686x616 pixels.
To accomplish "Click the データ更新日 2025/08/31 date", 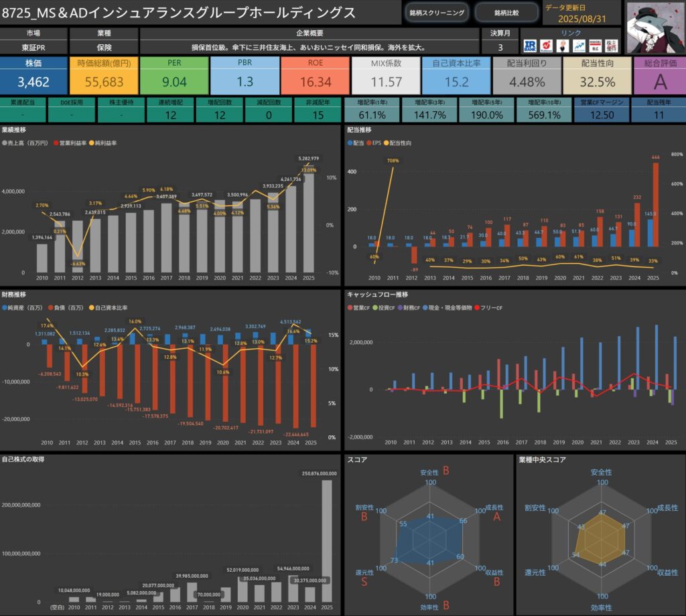I will pyautogui.click(x=582, y=19).
